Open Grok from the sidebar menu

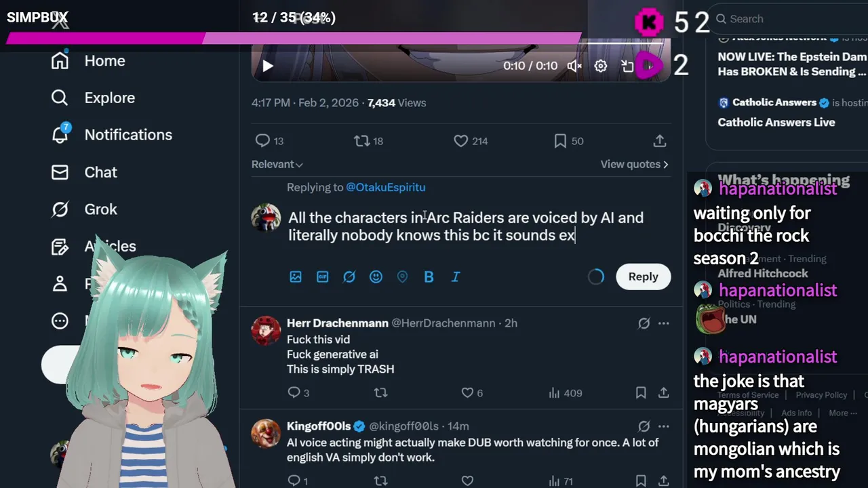coord(85,209)
